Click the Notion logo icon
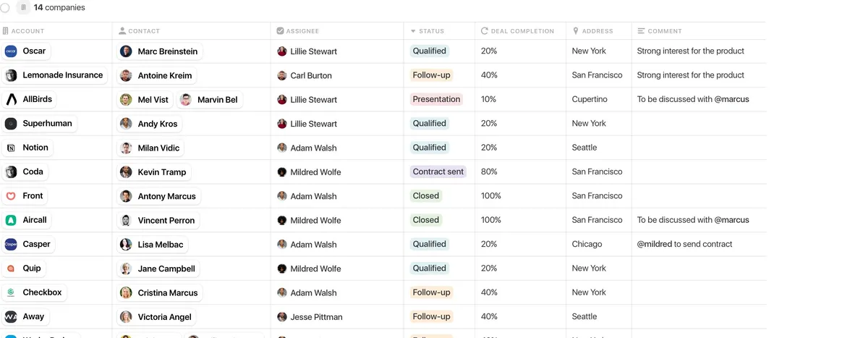The image size is (868, 338). pyautogui.click(x=11, y=148)
